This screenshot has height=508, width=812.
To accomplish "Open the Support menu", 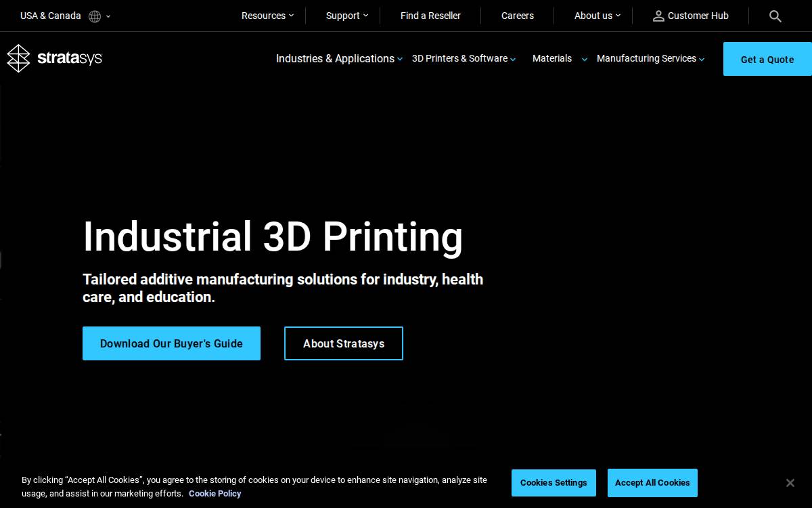I will pyautogui.click(x=342, y=16).
